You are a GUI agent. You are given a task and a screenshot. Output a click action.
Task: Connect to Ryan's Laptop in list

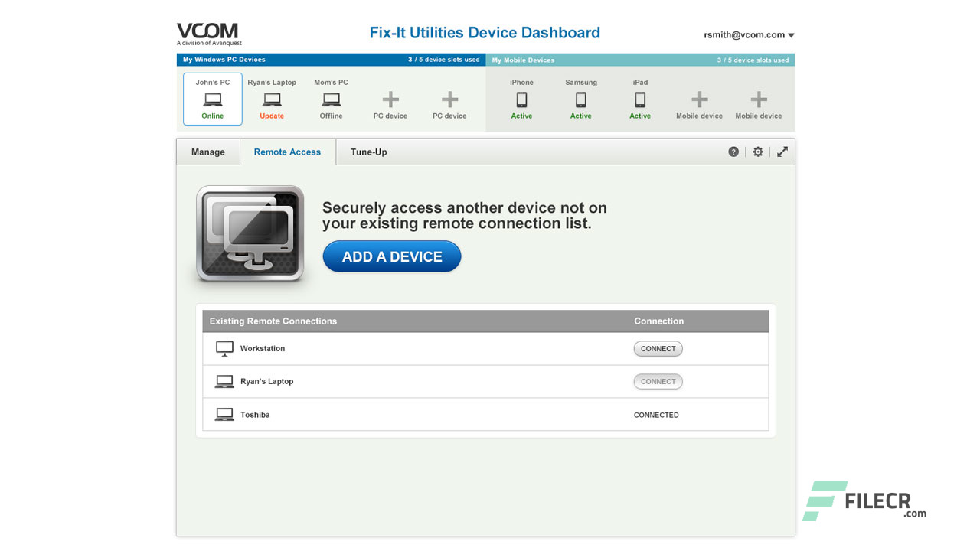click(x=658, y=381)
